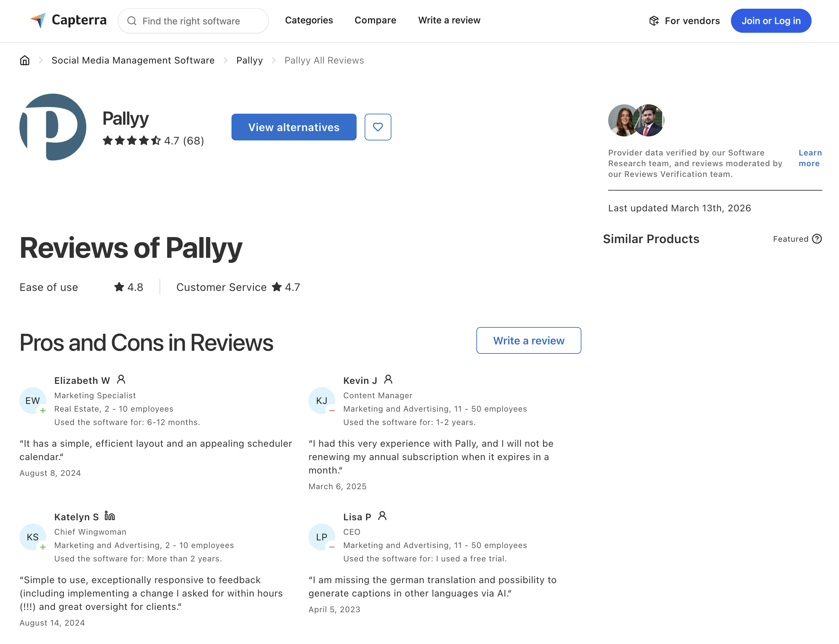Toggle the heart to save Pallyy

tap(378, 127)
